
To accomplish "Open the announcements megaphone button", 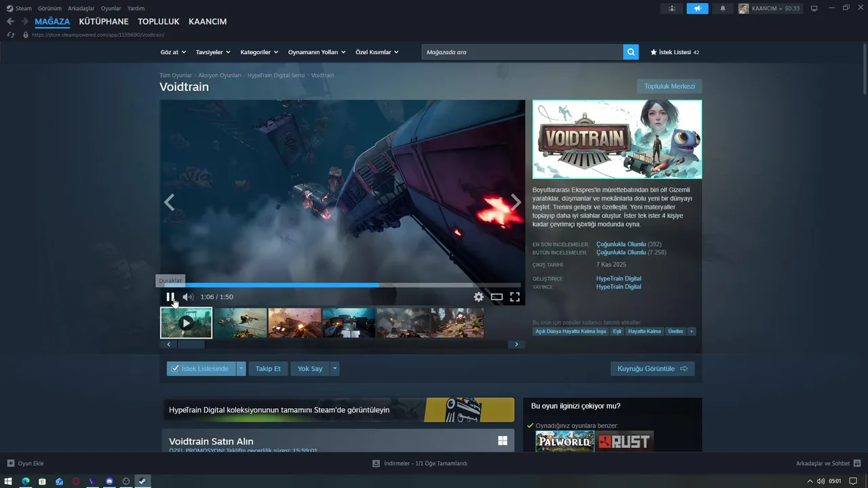I will [697, 8].
